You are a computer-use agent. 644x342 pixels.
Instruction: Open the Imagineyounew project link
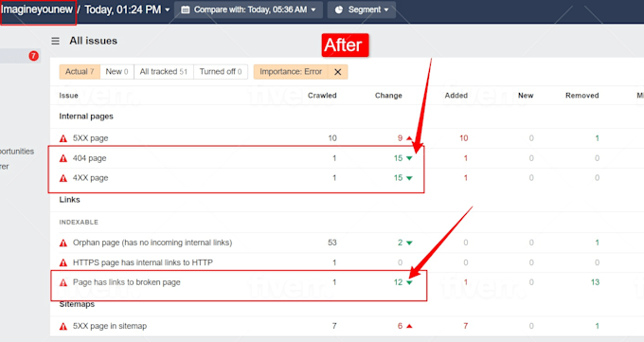[37, 9]
